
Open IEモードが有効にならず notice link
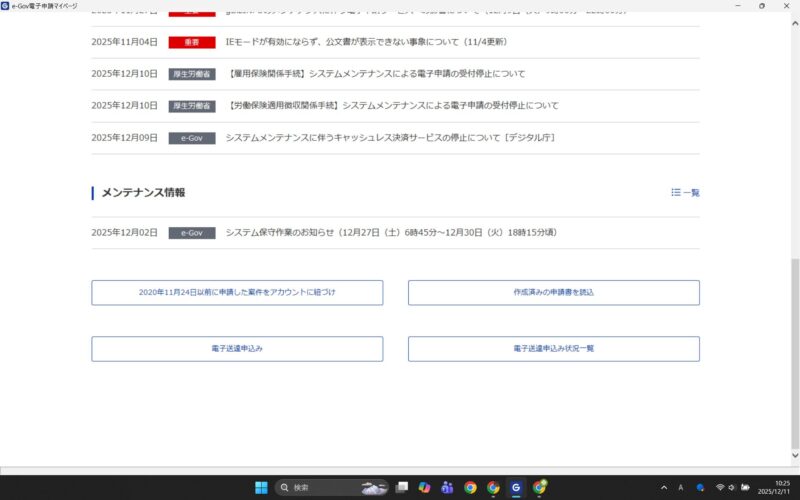tap(366, 42)
